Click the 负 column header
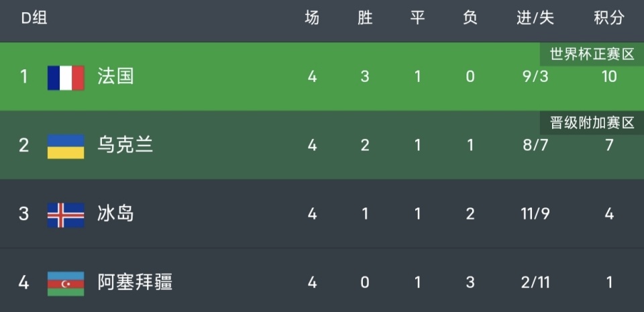The height and width of the screenshot is (312, 644). (x=470, y=19)
